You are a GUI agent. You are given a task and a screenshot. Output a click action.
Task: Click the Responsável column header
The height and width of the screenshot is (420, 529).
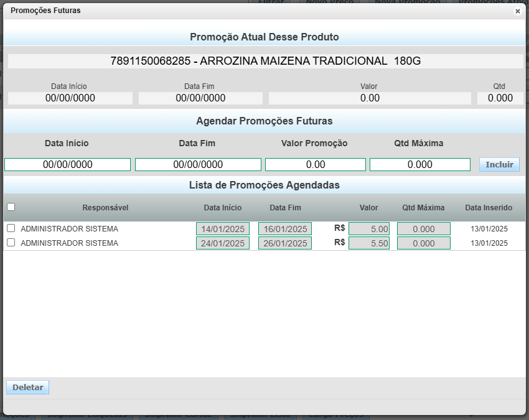(105, 208)
